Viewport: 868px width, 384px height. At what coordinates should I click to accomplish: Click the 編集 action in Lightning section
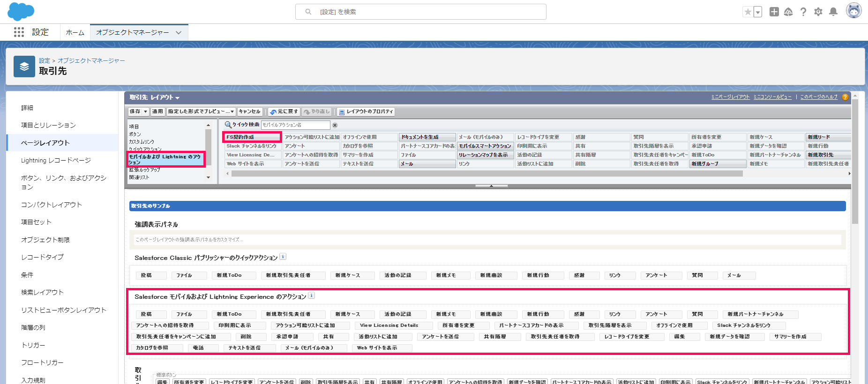(684, 337)
